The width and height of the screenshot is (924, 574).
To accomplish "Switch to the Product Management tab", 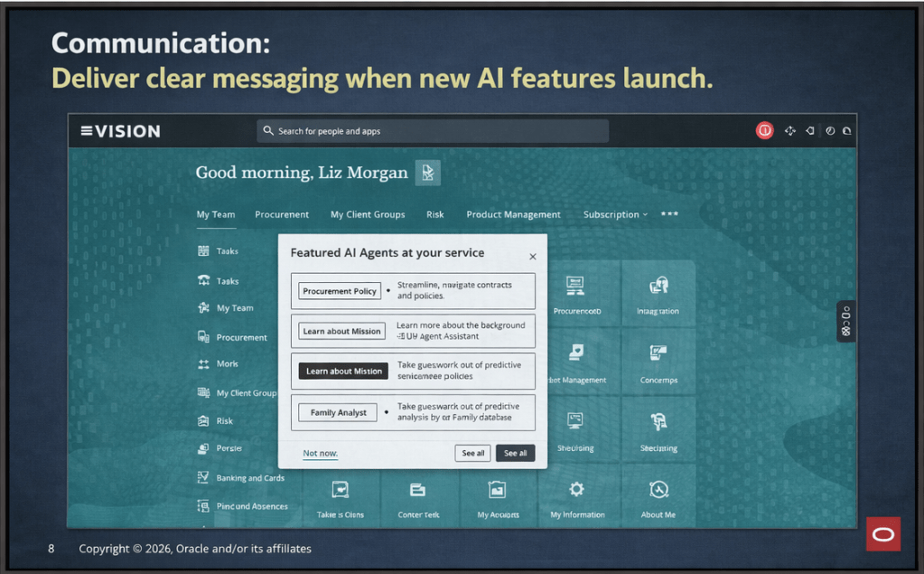I will click(x=513, y=215).
